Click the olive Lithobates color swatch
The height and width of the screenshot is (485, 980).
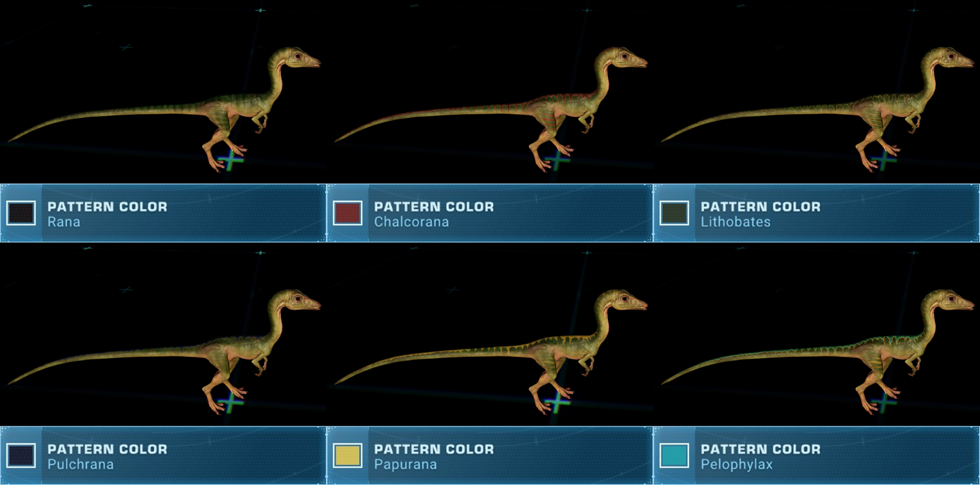(x=674, y=213)
